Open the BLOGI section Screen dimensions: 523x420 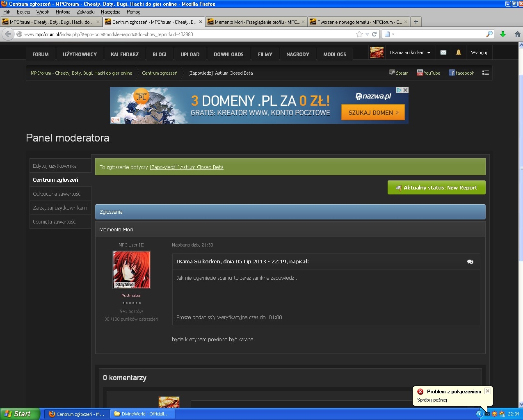click(160, 54)
